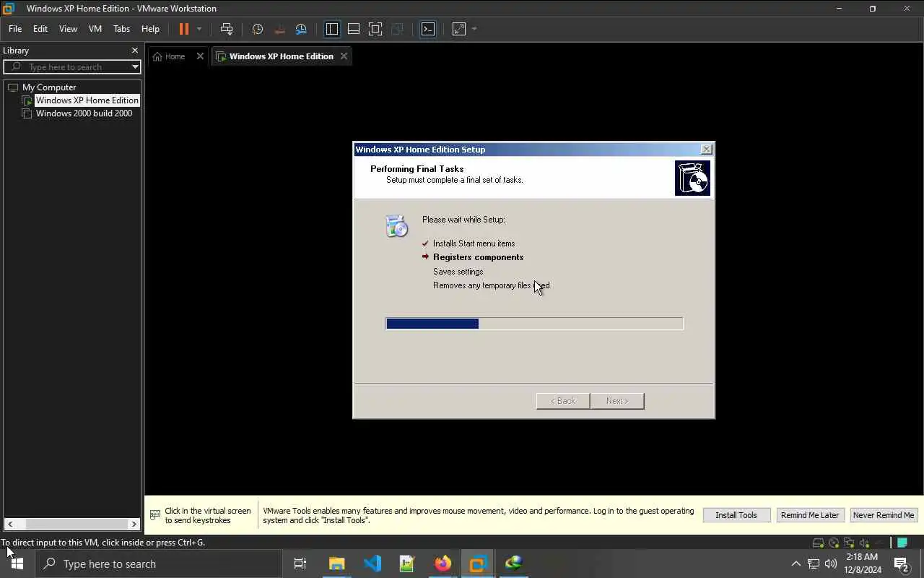Open the File menu
Image resolution: width=924 pixels, height=578 pixels.
pos(15,29)
